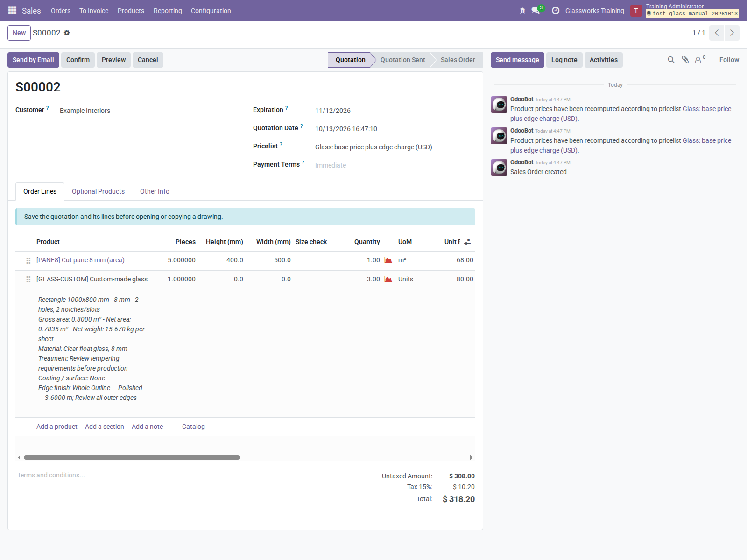The width and height of the screenshot is (747, 560).
Task: Open Pricelist field dropdown
Action: (395, 147)
